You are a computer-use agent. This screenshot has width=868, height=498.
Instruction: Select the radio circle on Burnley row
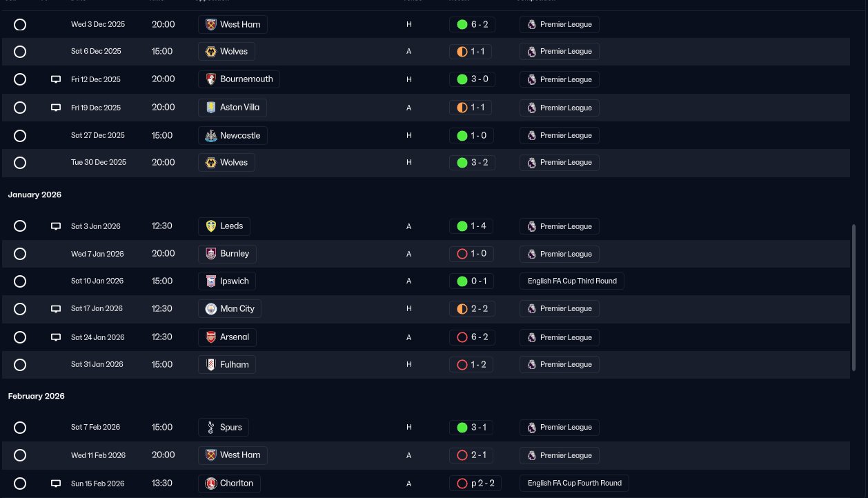[x=20, y=254]
